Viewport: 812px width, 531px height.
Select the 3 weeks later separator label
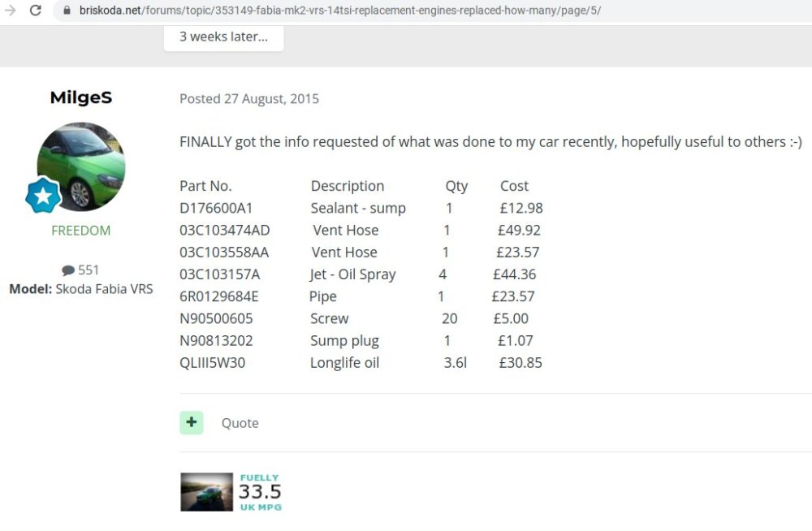(224, 37)
